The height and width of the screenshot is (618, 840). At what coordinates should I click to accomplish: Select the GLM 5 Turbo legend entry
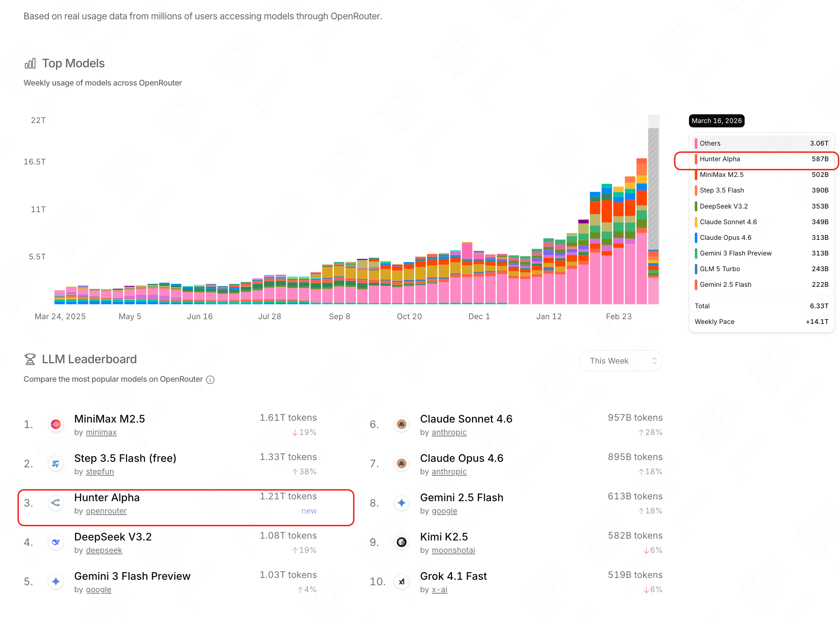point(720,269)
